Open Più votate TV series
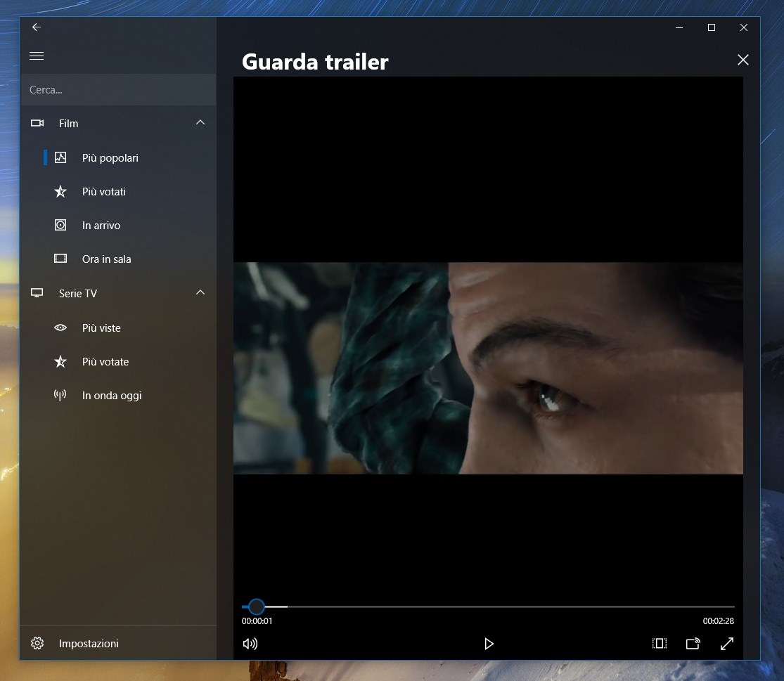Screen dimensions: 784x681 [105, 362]
